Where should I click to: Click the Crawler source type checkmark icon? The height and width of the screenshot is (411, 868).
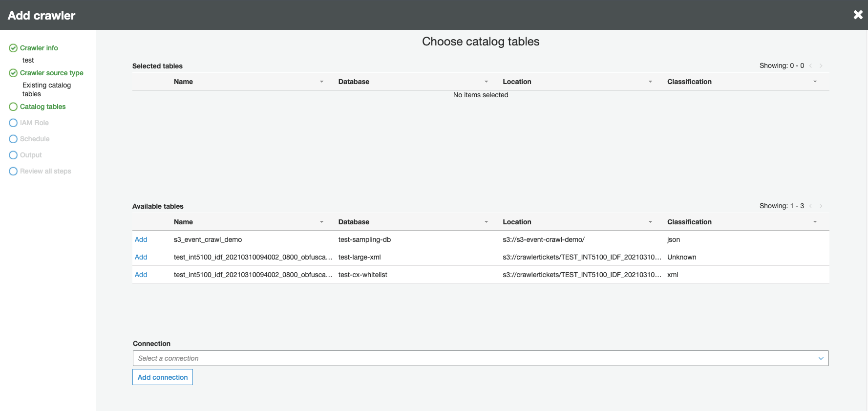13,73
